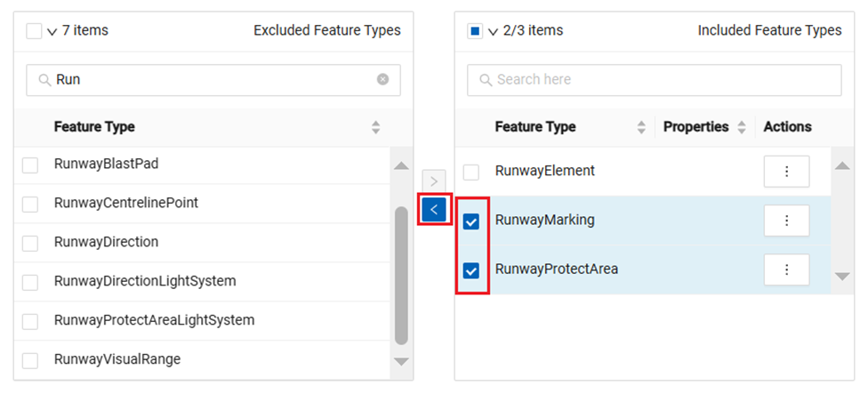Select the RunwayCentrelinePoint row text
Image resolution: width=868 pixels, height=394 pixels.
pyautogui.click(x=126, y=203)
